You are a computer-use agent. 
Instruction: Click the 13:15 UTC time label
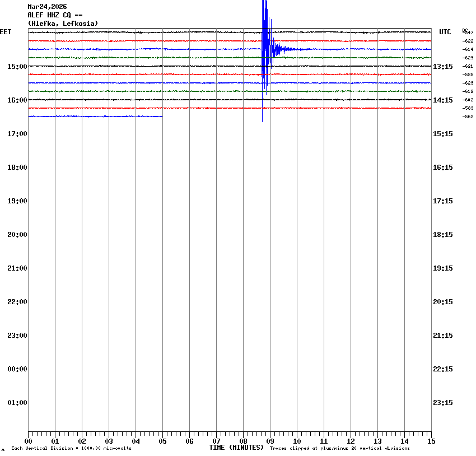[443, 67]
